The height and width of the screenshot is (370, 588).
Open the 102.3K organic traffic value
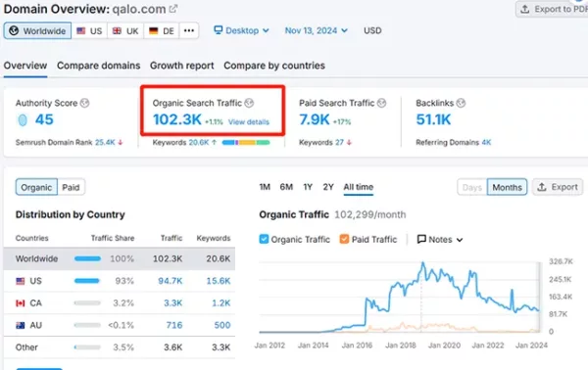(177, 119)
